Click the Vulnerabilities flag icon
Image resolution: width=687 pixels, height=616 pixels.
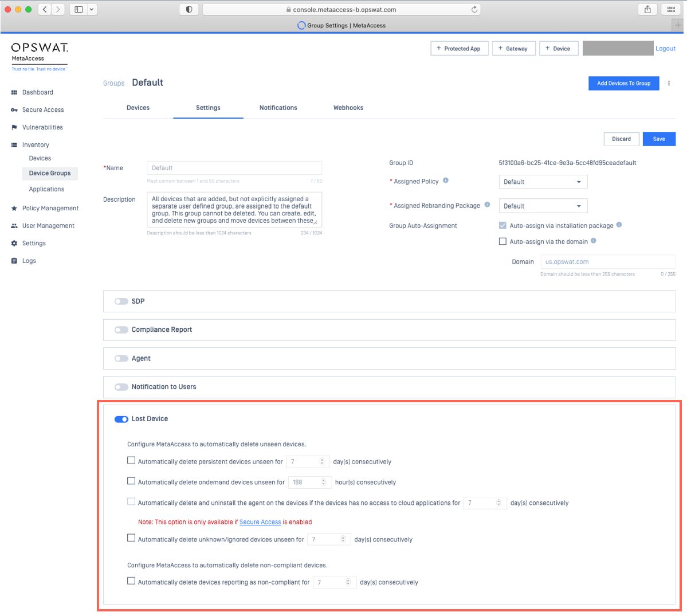point(14,127)
